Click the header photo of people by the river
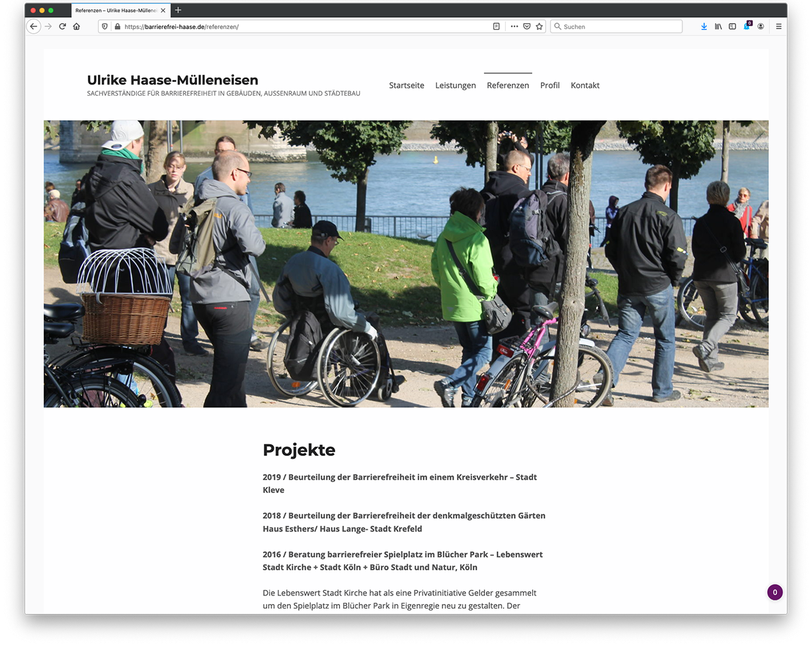Screen dimensions: 812x647 tap(406, 264)
